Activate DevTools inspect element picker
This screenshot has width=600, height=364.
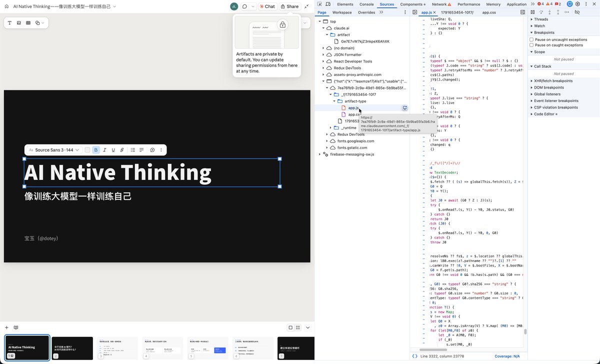click(319, 4)
